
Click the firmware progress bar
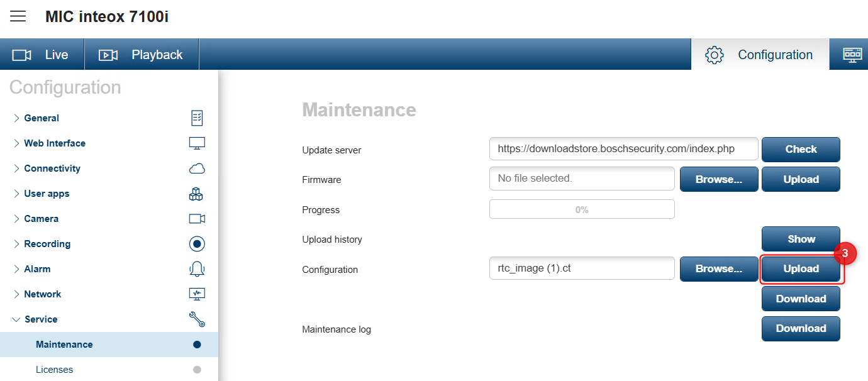582,209
